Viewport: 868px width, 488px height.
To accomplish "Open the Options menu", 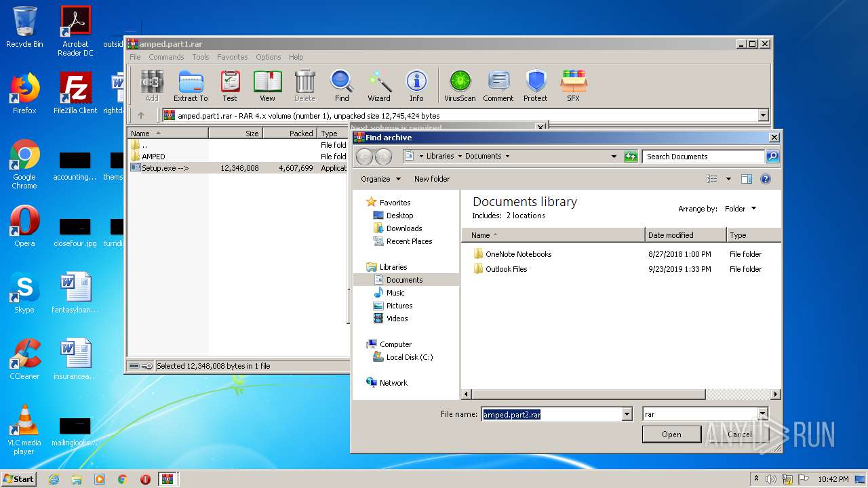I will 268,57.
